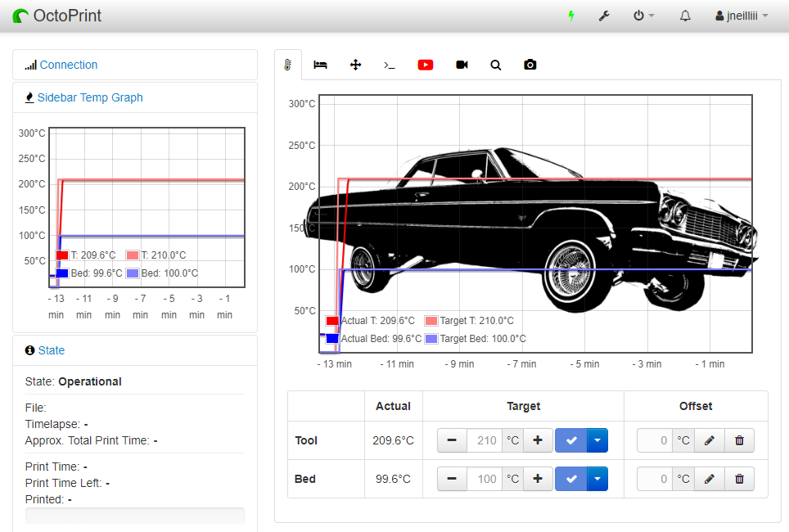Click sidebar graph Bed: 99.6°C blue swatch
This screenshot has width=789, height=532.
62,273
